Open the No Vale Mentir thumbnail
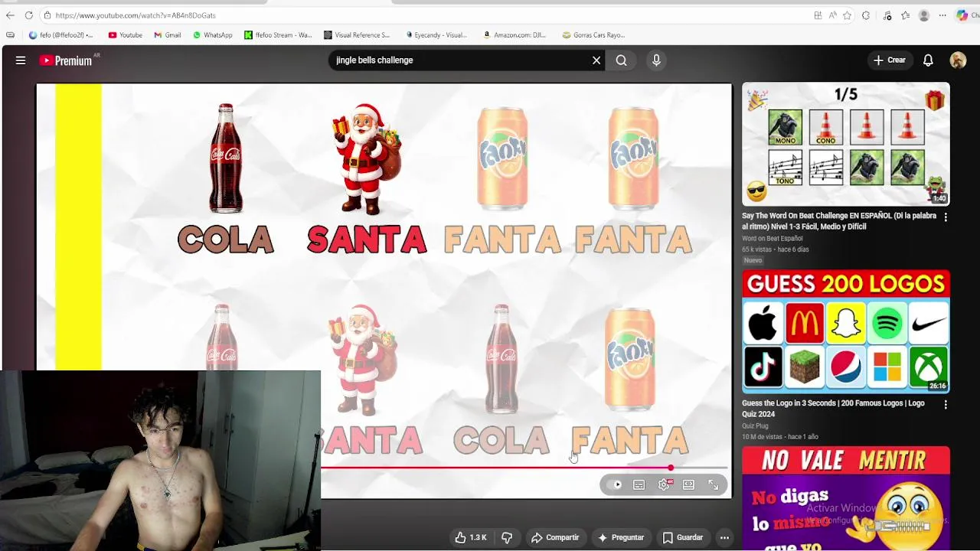This screenshot has height=551, width=980. [x=846, y=498]
